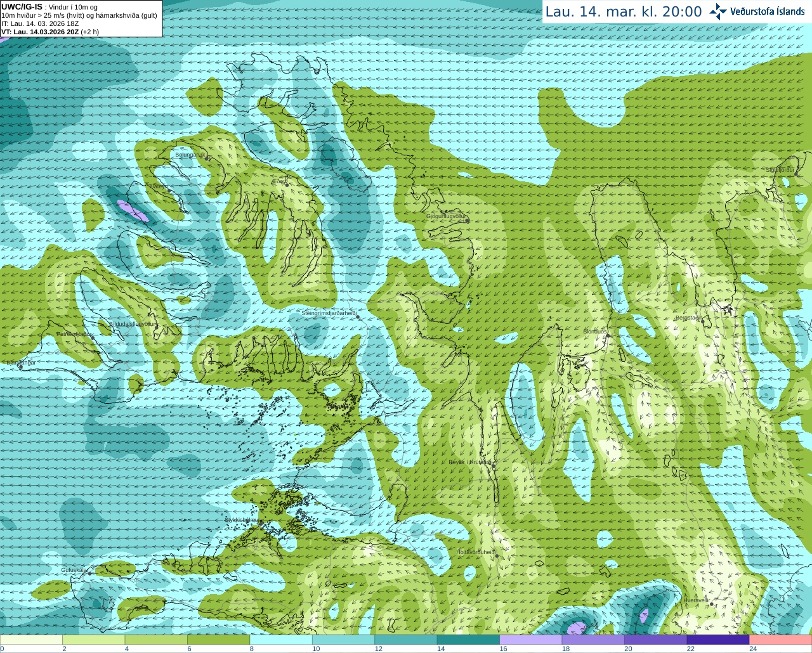Click the Bolungarvík station label

click(x=189, y=155)
